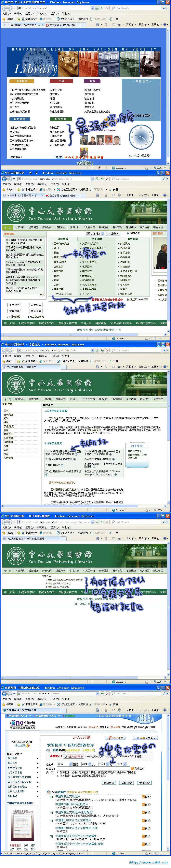This screenshot has width=171, height=868.
Task: Click 搜索 button on Nanfang College page
Action: pyautogui.click(x=59, y=157)
